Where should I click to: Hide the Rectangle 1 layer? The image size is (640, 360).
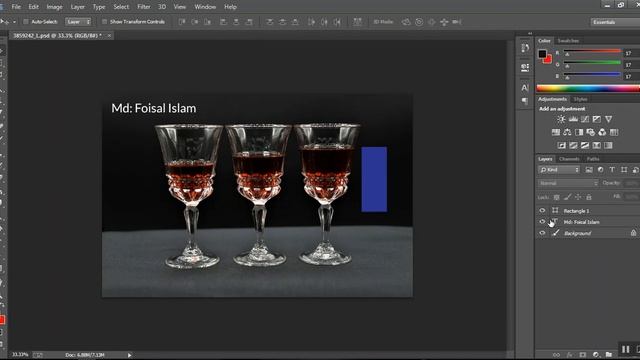pos(542,211)
